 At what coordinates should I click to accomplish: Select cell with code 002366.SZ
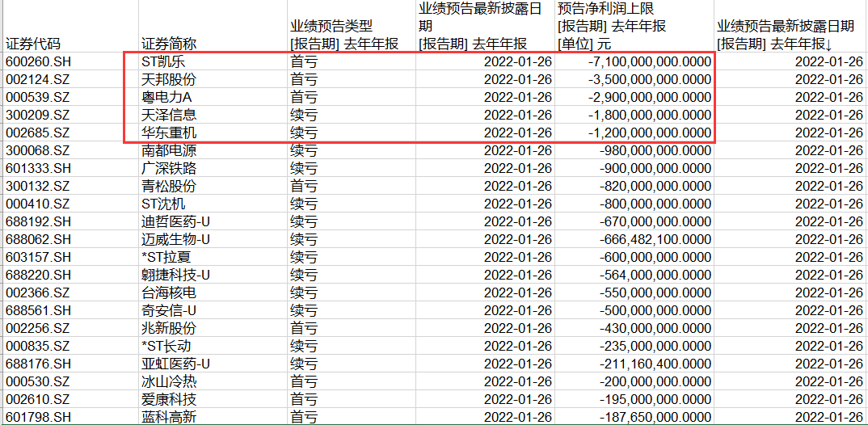(x=70, y=292)
